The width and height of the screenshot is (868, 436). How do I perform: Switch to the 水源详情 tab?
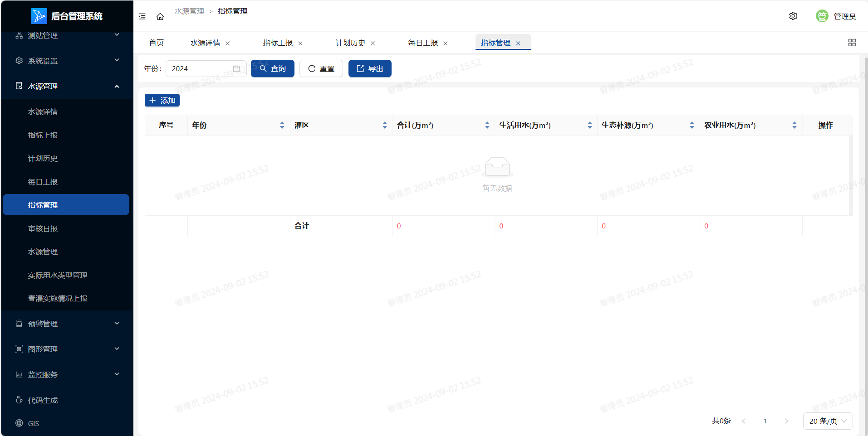(205, 43)
